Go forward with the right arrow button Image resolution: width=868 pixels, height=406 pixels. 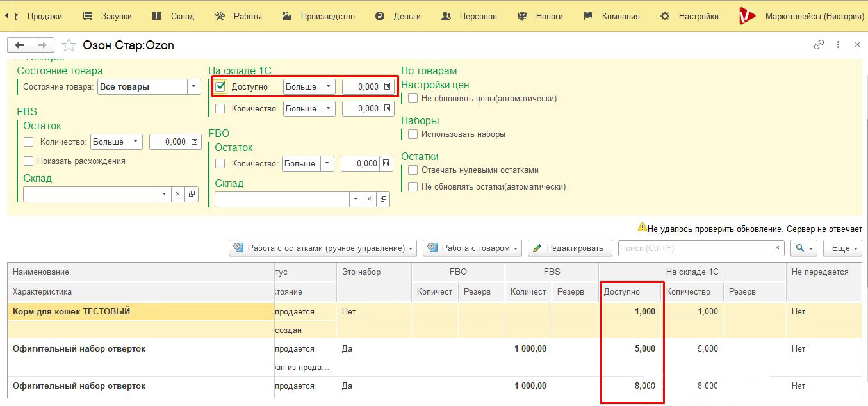point(42,45)
